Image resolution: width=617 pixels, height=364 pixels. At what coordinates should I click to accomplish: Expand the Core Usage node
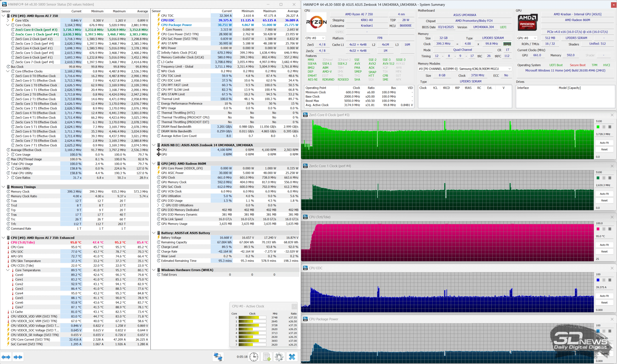pos(8,154)
